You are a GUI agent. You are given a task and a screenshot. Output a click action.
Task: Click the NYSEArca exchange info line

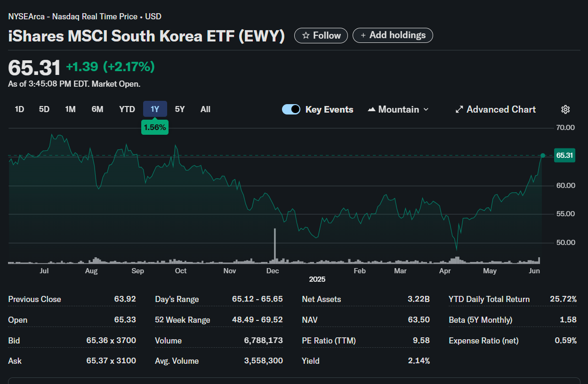[85, 16]
